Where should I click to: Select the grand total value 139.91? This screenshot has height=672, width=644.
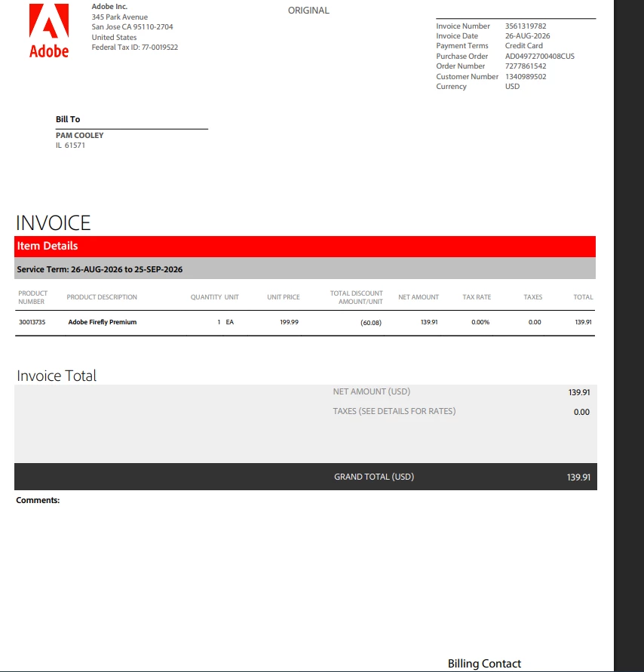tap(578, 477)
